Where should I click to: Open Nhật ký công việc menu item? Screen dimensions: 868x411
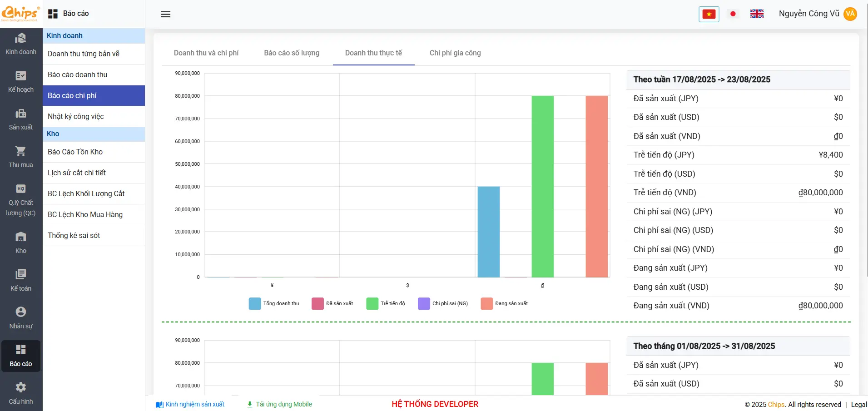point(94,117)
